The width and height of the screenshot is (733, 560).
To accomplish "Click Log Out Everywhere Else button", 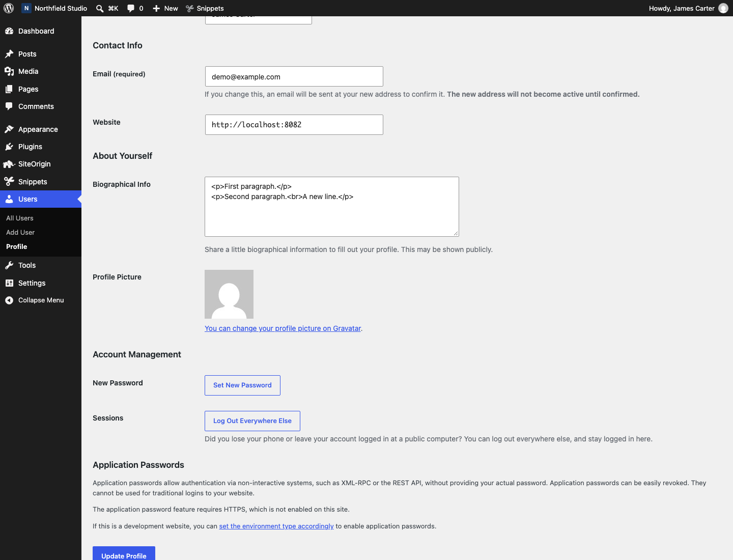I will [x=252, y=421].
